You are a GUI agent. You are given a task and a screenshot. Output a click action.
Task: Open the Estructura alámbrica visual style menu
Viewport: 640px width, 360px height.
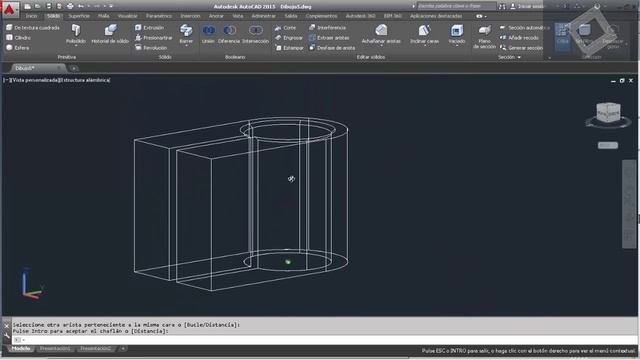click(x=86, y=80)
